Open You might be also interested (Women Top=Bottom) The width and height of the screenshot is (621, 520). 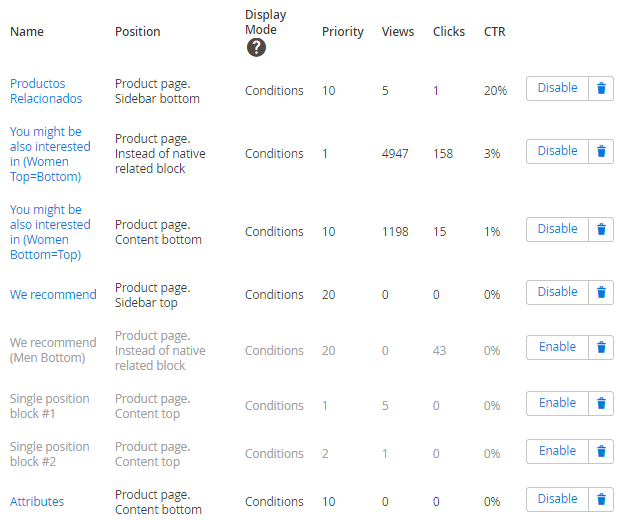(50, 154)
